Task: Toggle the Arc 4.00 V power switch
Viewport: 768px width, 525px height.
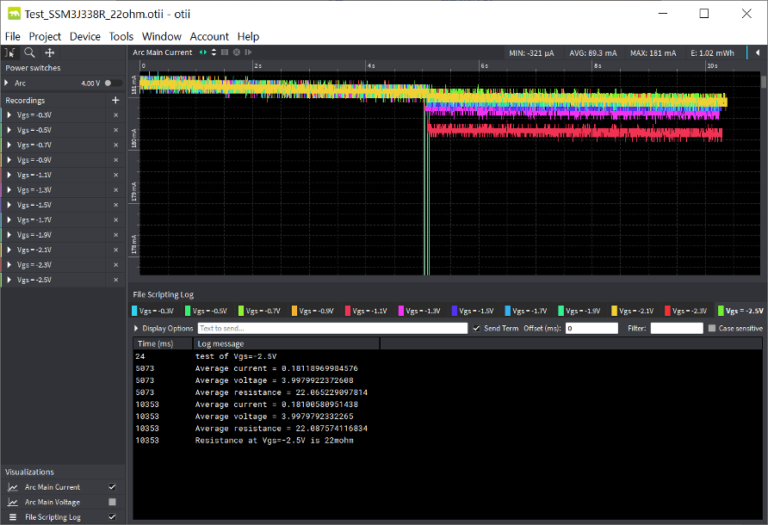Action: click(112, 83)
